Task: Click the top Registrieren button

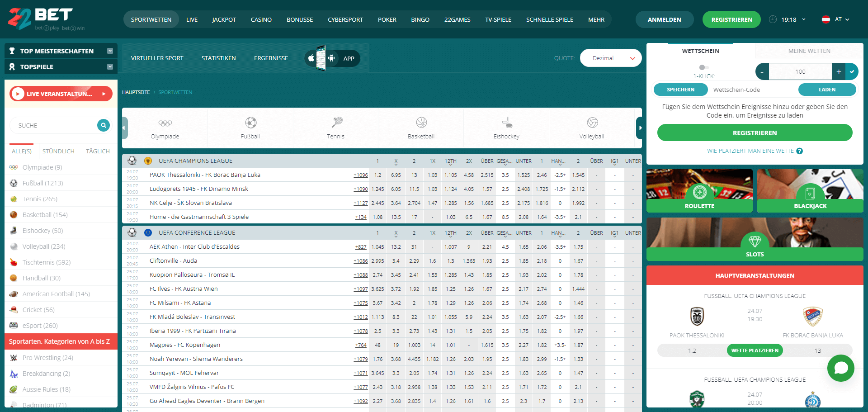Action: 732,19
